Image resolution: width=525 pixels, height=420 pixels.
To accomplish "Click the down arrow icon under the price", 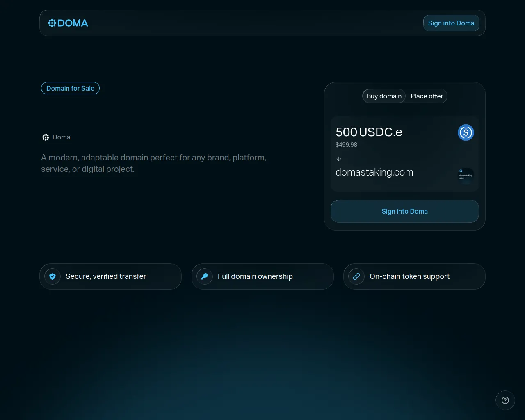I will [339, 159].
